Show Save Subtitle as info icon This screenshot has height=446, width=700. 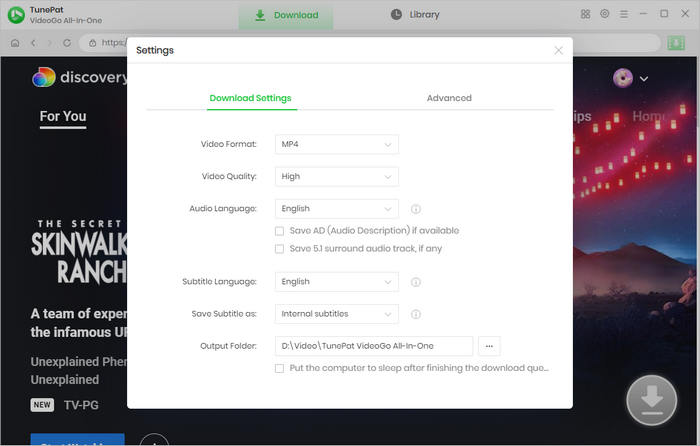point(416,314)
